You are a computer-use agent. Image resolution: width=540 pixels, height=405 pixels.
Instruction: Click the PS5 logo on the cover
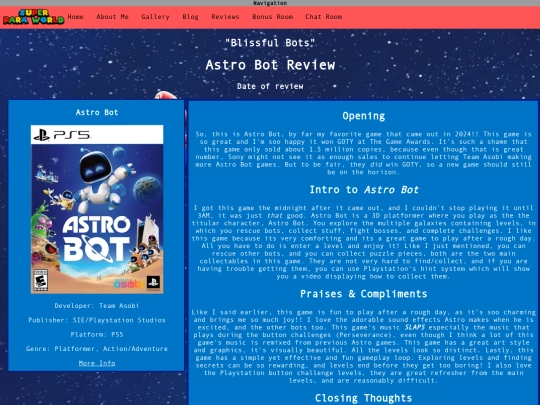[62, 135]
